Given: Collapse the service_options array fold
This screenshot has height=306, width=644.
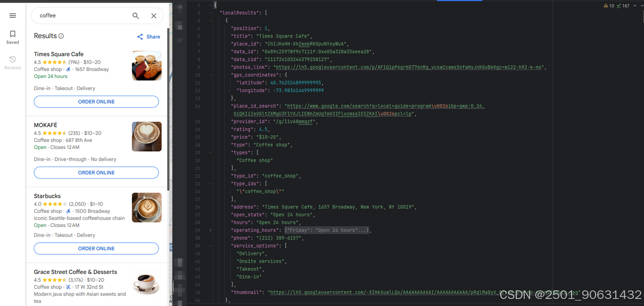Looking at the screenshot, I should (210, 246).
